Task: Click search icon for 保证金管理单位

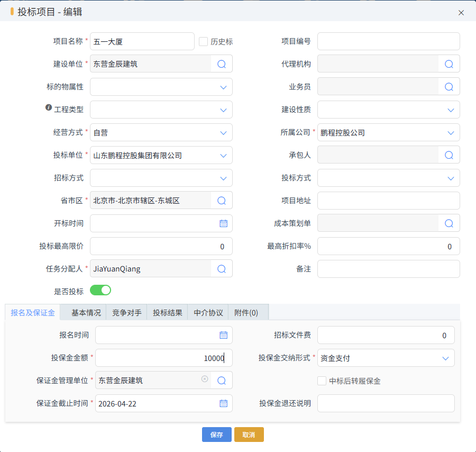Action: click(x=222, y=381)
